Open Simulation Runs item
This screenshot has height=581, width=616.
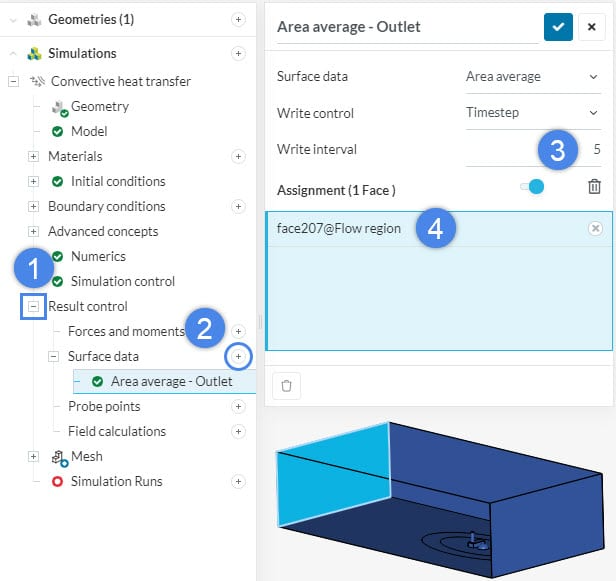point(117,481)
